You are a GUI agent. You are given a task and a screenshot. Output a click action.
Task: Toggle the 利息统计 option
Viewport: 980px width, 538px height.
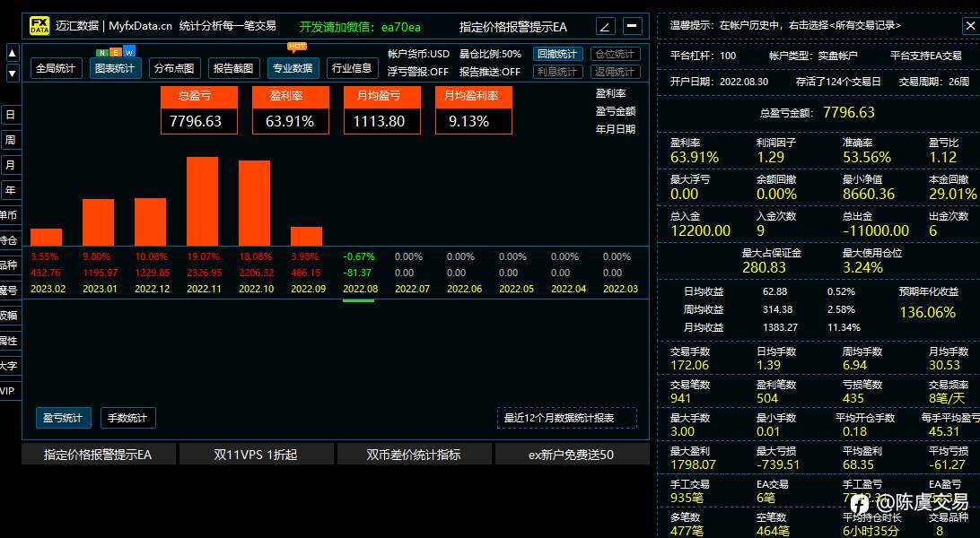click(557, 72)
